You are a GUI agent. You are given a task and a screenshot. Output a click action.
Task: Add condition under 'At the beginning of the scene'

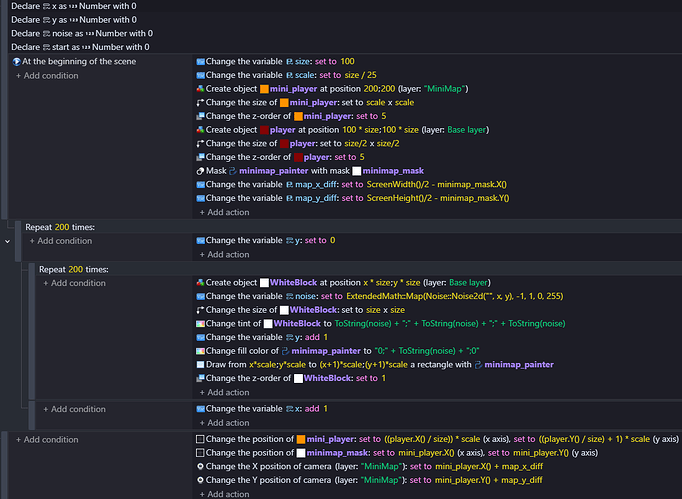pyautogui.click(x=47, y=76)
